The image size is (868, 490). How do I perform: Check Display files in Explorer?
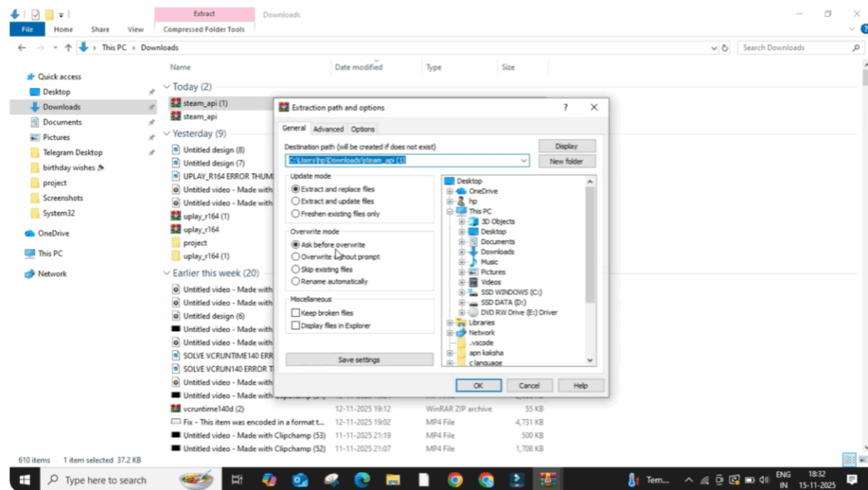[296, 325]
